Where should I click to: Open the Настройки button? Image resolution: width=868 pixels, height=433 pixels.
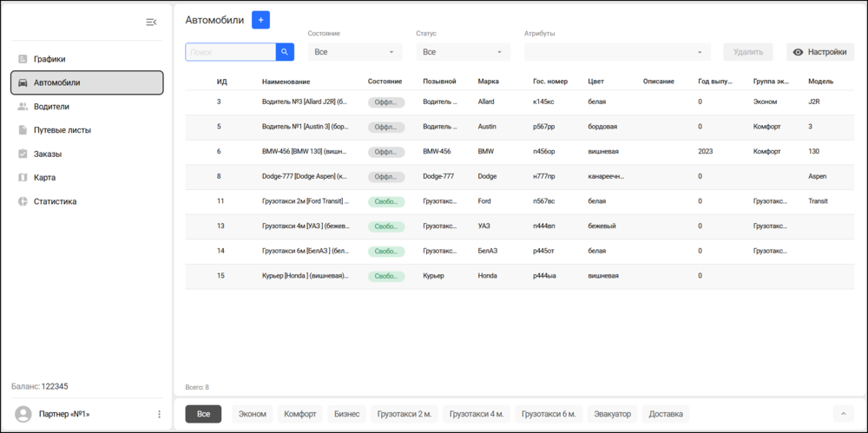[x=820, y=52]
